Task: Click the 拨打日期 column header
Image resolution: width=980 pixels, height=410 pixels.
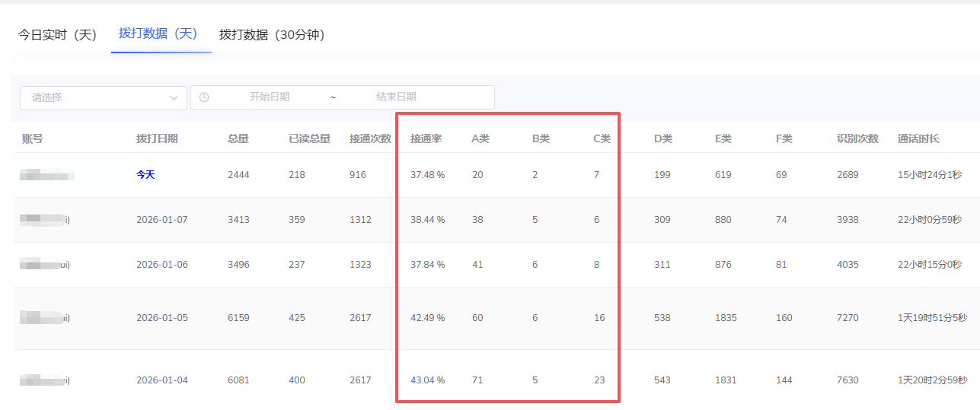Action: click(157, 138)
